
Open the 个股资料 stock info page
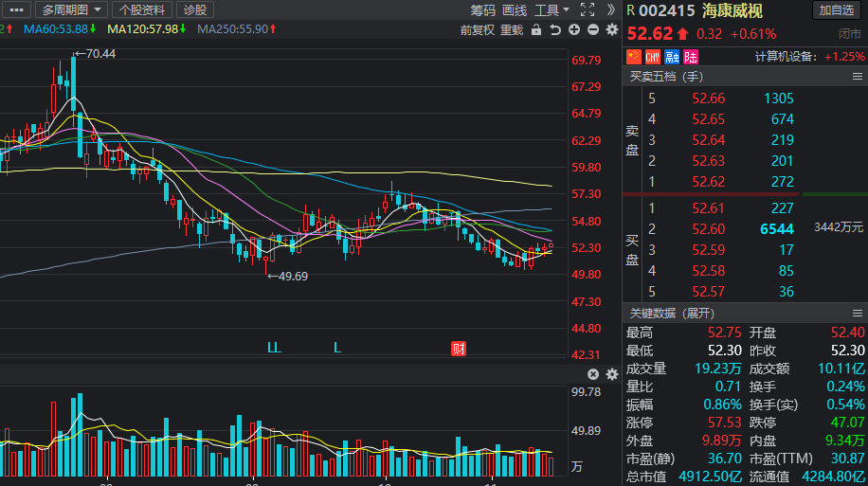[x=142, y=10]
